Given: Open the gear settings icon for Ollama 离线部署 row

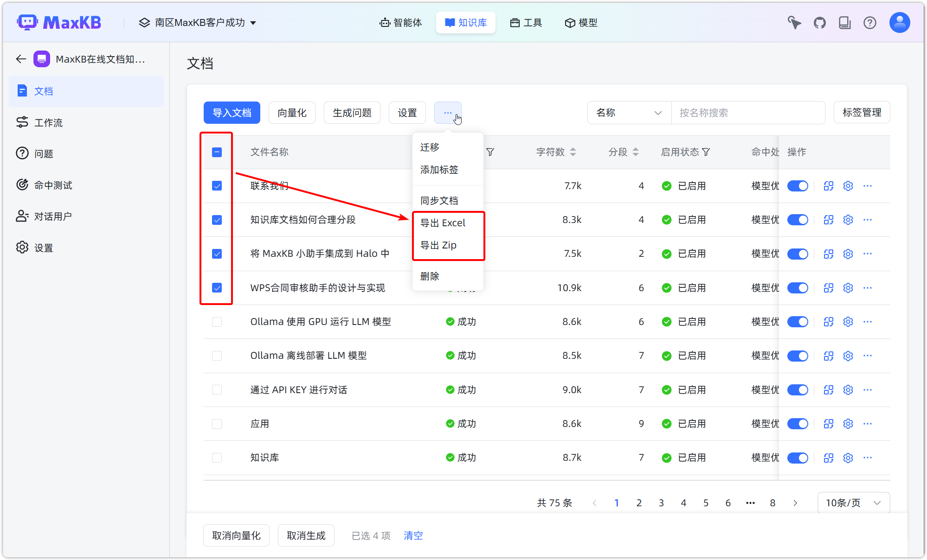Looking at the screenshot, I should coord(848,356).
